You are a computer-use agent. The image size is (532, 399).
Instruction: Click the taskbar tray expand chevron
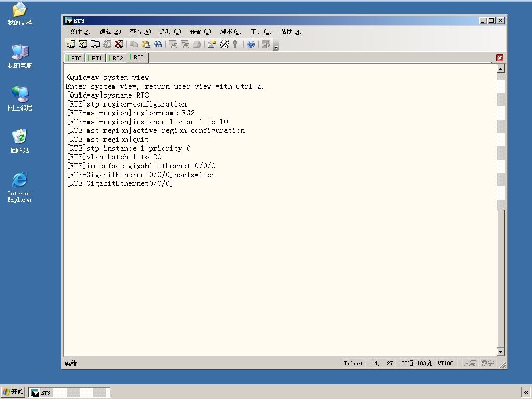pos(526,393)
